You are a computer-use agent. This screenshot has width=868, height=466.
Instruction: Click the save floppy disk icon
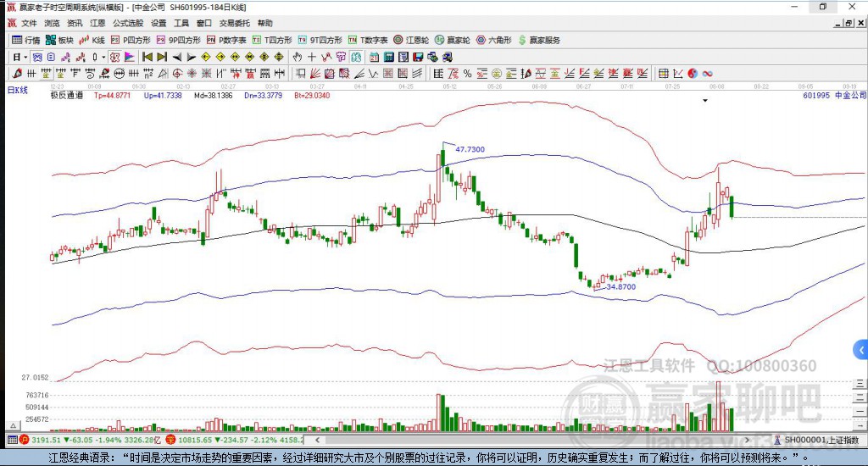tap(418, 57)
